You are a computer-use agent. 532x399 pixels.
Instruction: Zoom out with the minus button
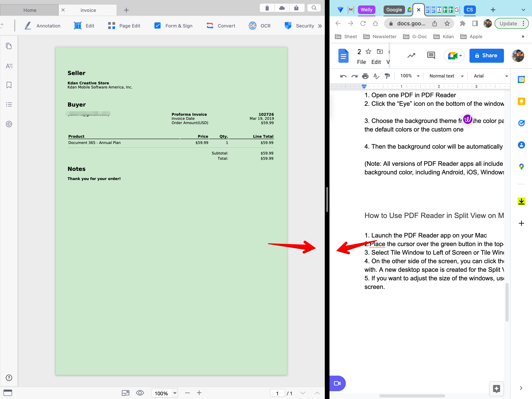tap(188, 393)
